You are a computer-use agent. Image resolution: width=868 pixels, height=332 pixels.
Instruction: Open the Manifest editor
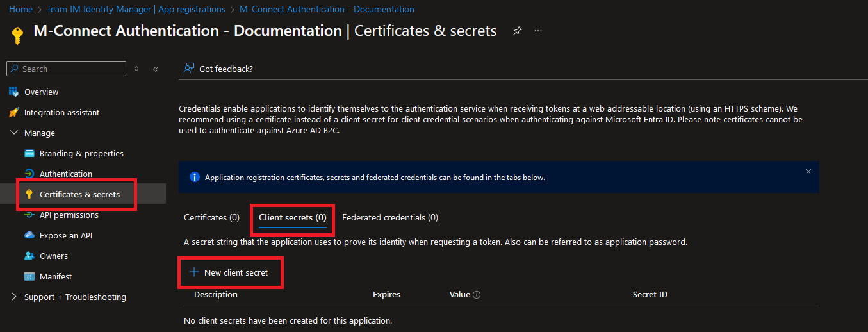coord(56,276)
